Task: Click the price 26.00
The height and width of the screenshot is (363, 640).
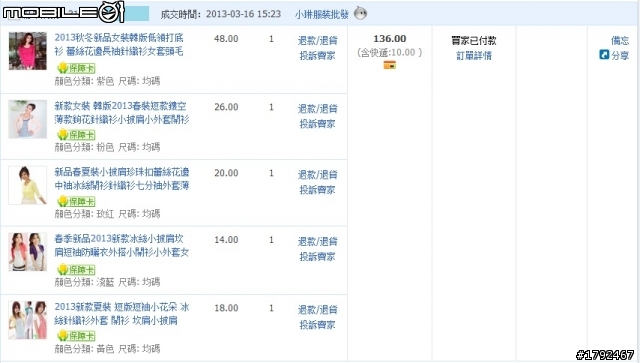Action: coord(226,107)
